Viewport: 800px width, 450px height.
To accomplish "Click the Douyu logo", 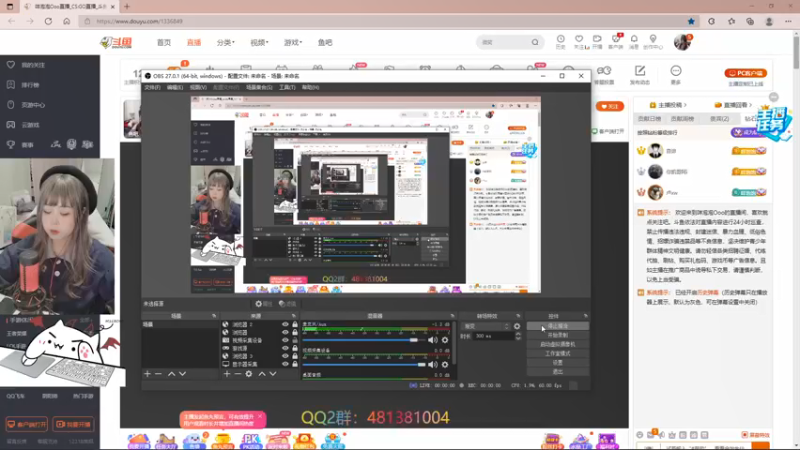I will pyautogui.click(x=117, y=42).
